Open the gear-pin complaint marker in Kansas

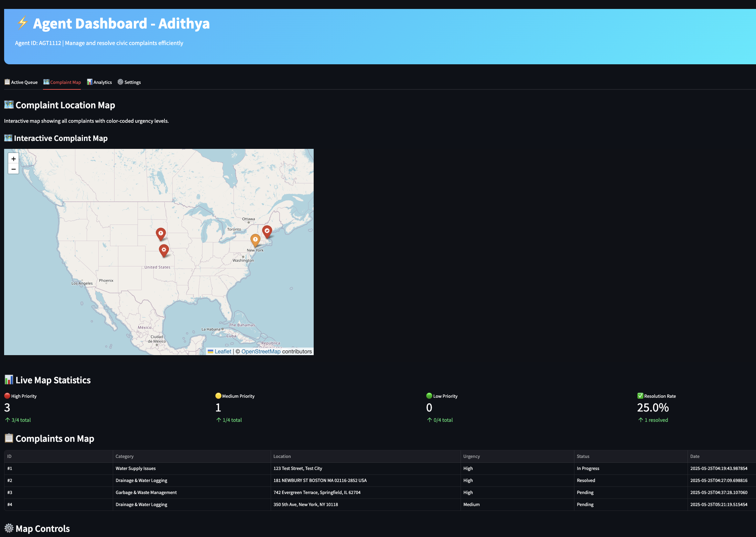[164, 250]
